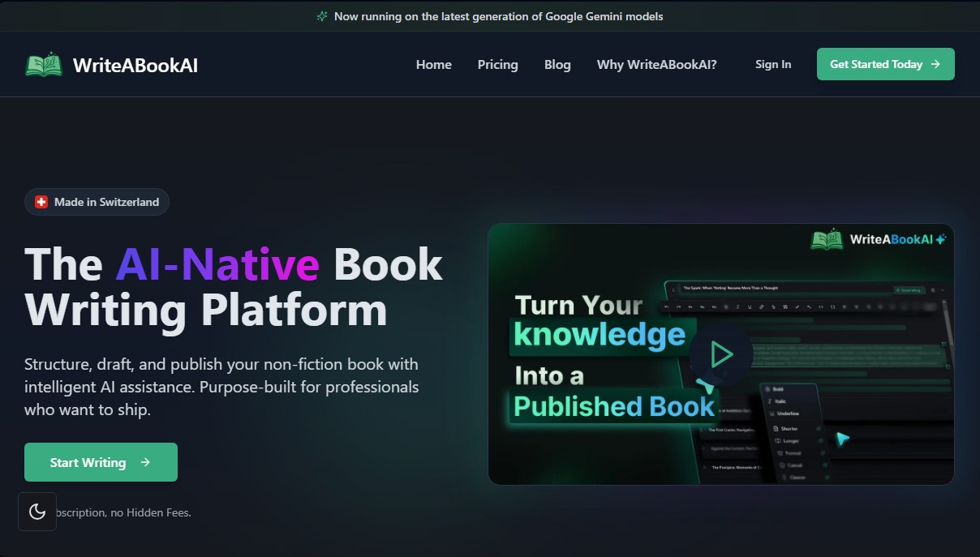Click the WriteABookAI logo inside the video thumbnail
The height and width of the screenshot is (557, 980).
879,239
